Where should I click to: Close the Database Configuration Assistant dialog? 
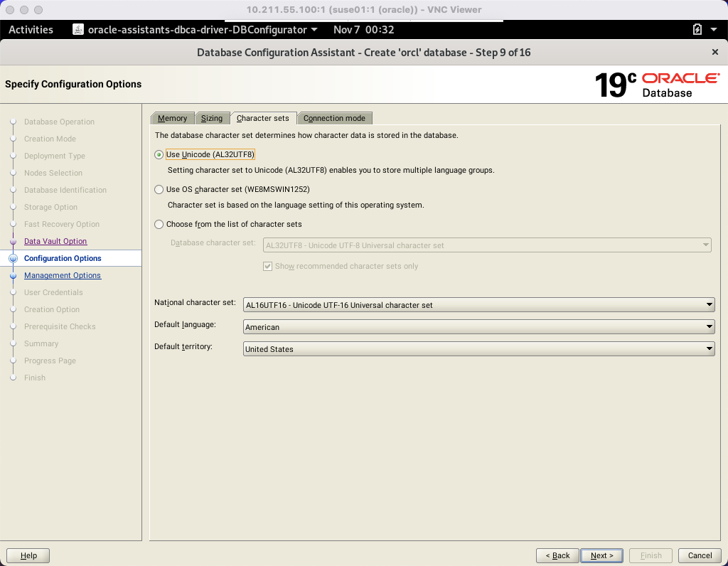coord(715,52)
